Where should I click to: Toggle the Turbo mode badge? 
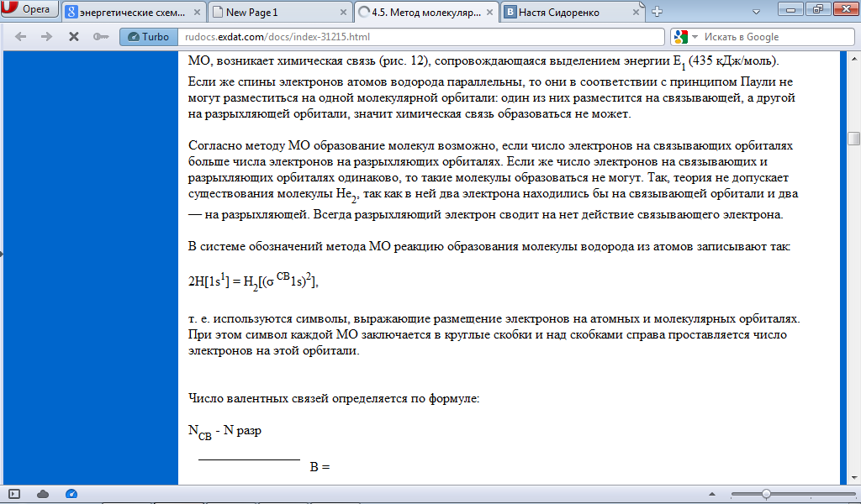pyautogui.click(x=149, y=37)
